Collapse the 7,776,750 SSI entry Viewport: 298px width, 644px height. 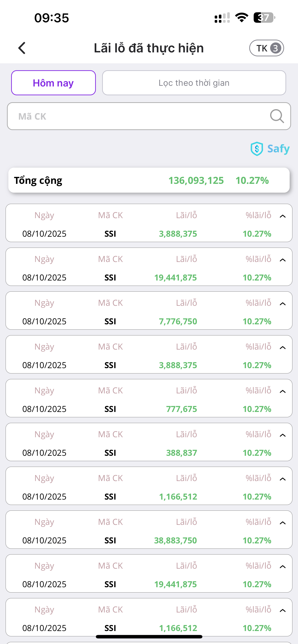pyautogui.click(x=282, y=304)
